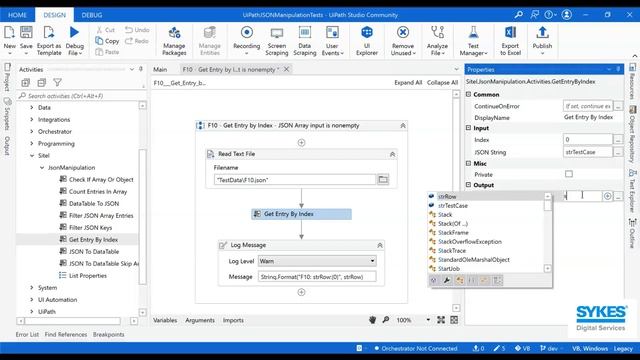Toggle overview panel icon
This screenshot has width=640, height=360.
[x=454, y=320]
